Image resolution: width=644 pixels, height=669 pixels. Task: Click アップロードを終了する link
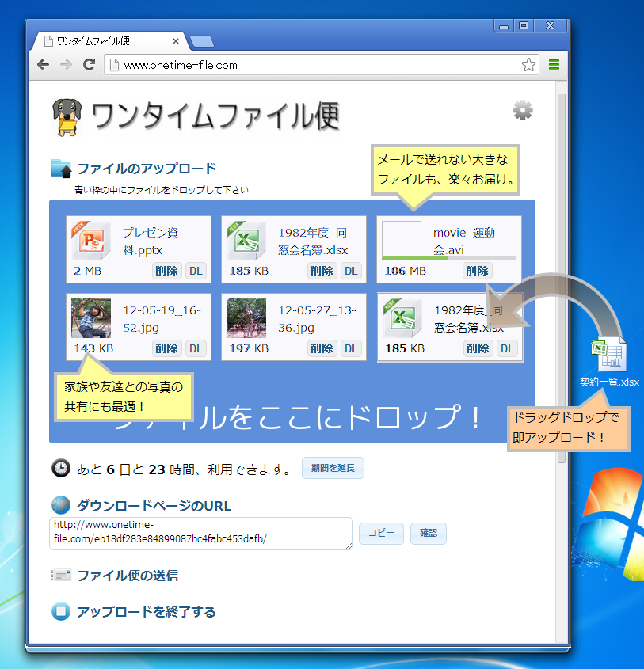pos(146,612)
